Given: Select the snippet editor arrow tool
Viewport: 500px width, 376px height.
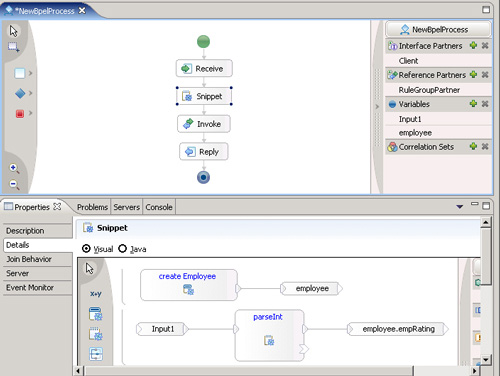Looking at the screenshot, I should [89, 268].
